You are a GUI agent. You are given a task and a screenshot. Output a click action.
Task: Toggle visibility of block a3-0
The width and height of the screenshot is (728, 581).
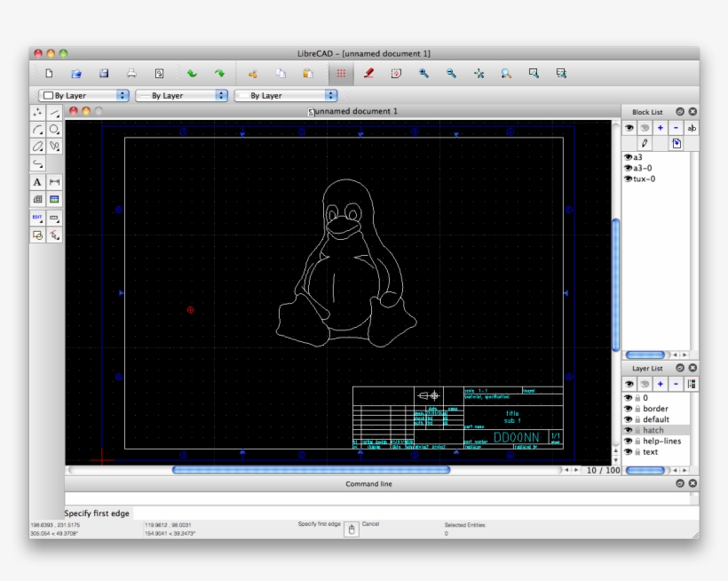(628, 168)
